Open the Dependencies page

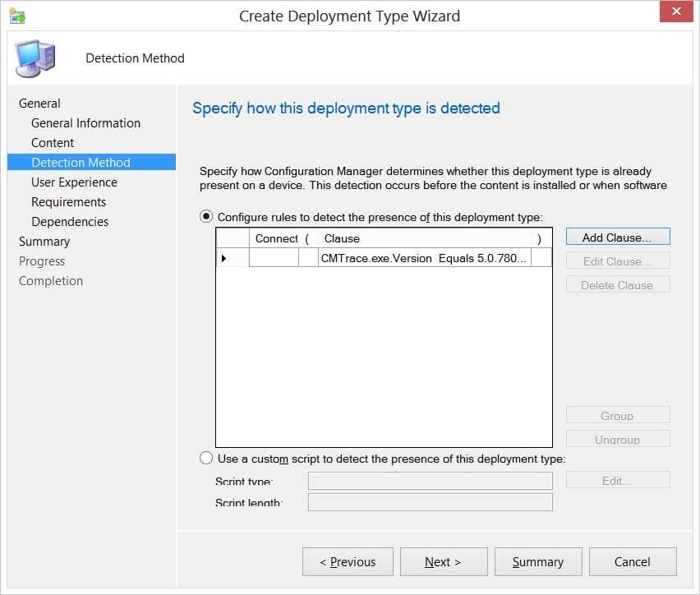coord(70,221)
